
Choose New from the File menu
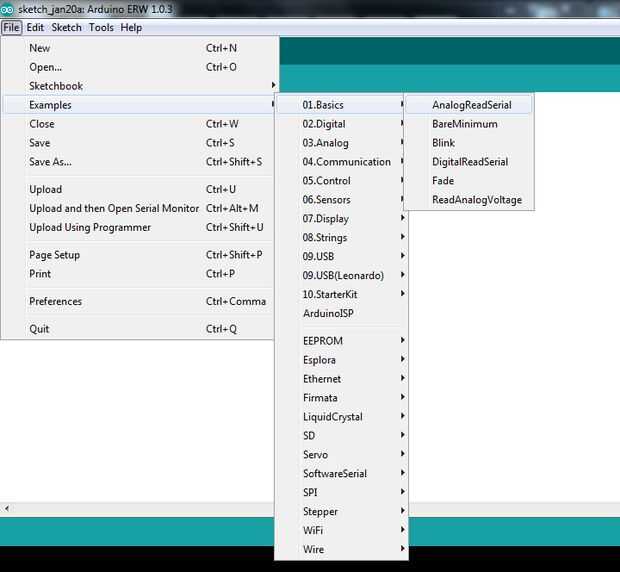point(139,48)
